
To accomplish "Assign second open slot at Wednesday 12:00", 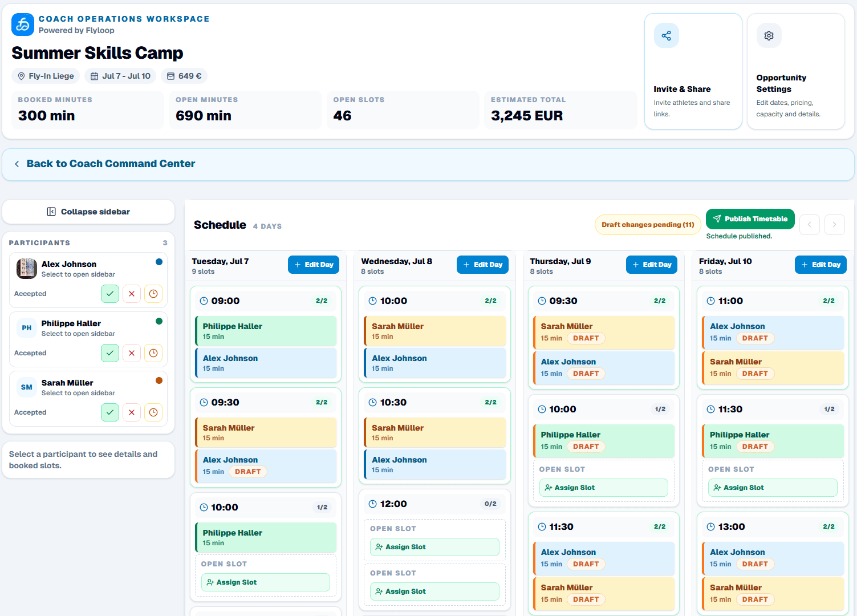I will [x=434, y=591].
